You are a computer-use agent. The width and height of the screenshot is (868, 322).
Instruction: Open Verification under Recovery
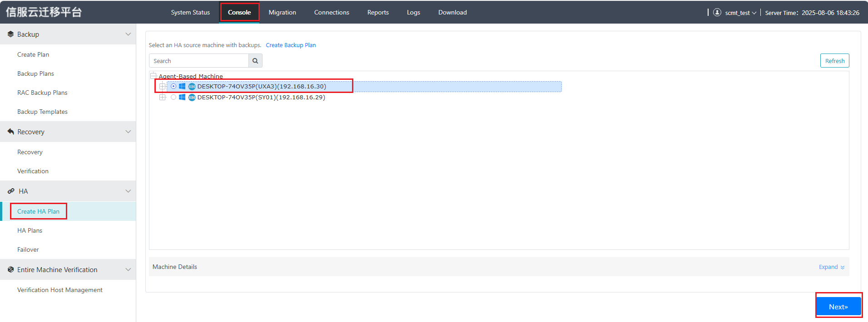[x=33, y=171]
